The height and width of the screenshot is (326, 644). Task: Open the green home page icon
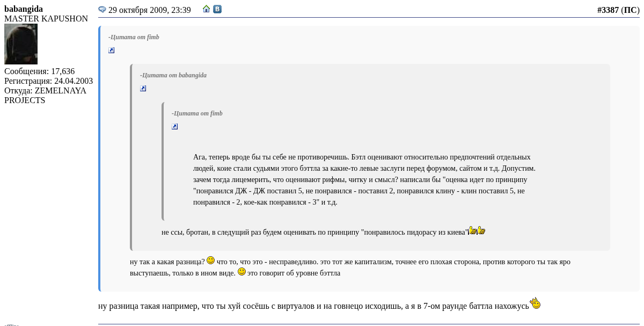pyautogui.click(x=206, y=9)
